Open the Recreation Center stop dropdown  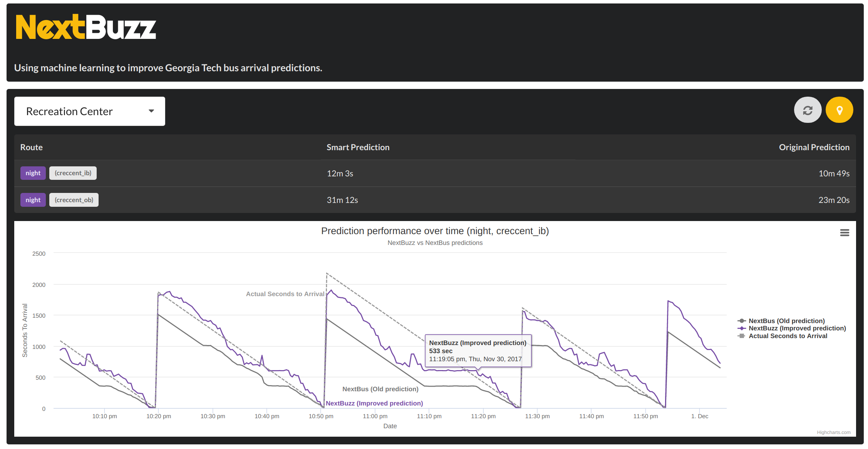[89, 111]
